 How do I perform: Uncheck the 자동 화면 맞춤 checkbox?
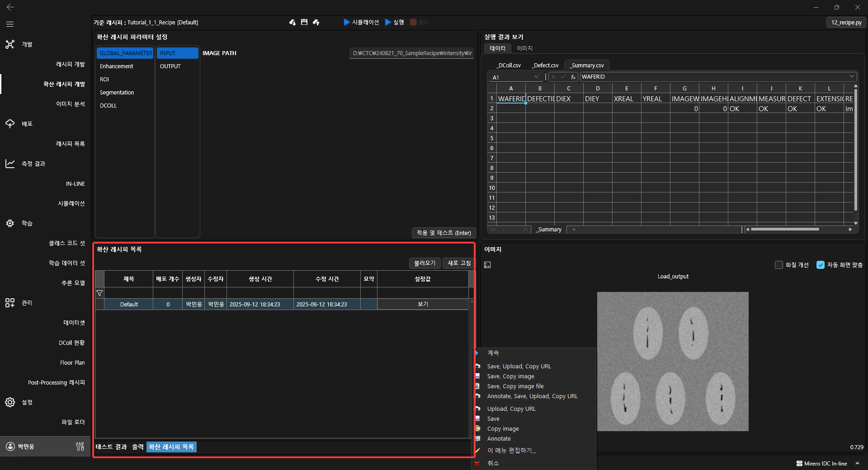pyautogui.click(x=820, y=265)
